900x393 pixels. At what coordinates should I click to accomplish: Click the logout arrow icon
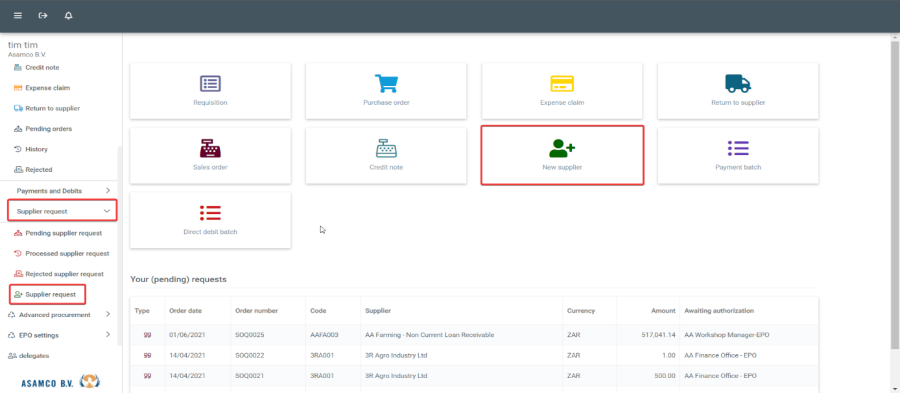[x=43, y=15]
